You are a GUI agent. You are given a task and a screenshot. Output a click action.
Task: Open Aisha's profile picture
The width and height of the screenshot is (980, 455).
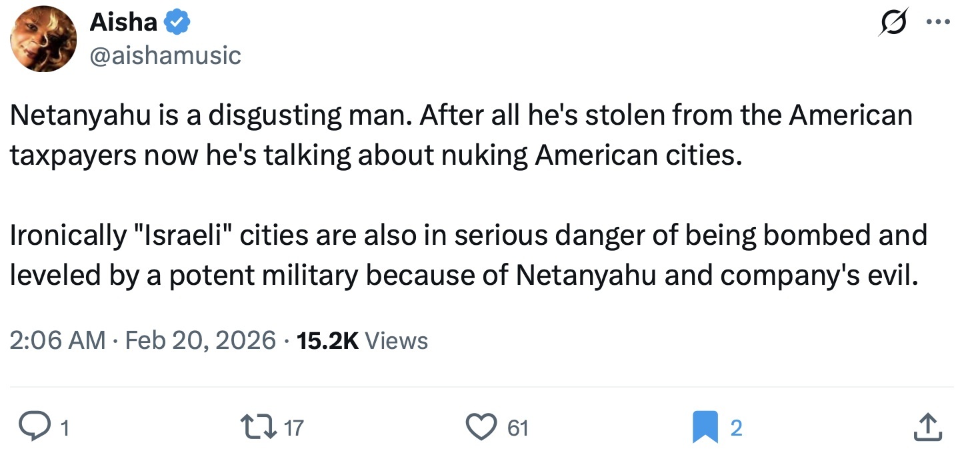(43, 40)
